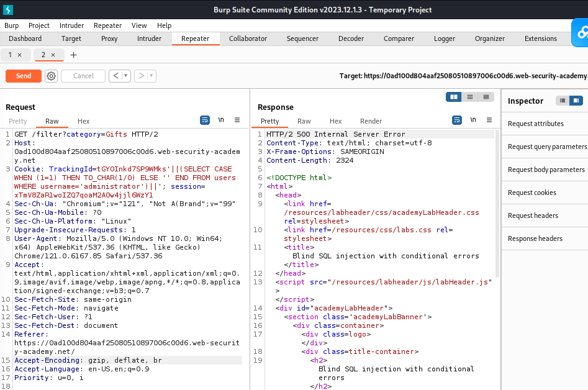Expand Request cookies in Inspector

pyautogui.click(x=545, y=193)
